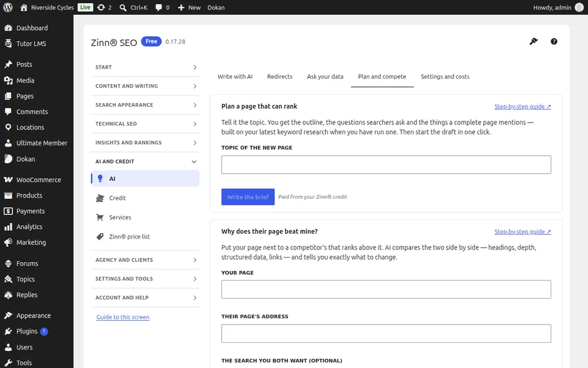Click the Services cart icon
Viewport: 588px width, 368px height.
[x=100, y=217]
